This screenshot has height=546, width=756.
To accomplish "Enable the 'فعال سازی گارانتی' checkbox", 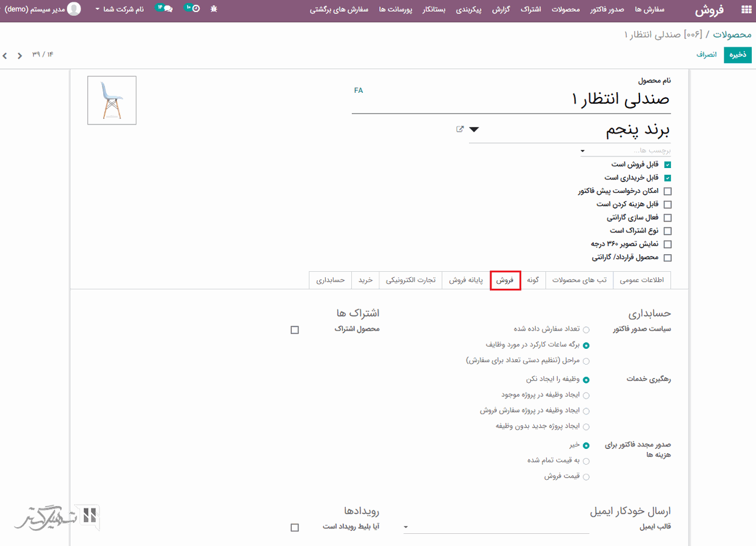I will [667, 218].
